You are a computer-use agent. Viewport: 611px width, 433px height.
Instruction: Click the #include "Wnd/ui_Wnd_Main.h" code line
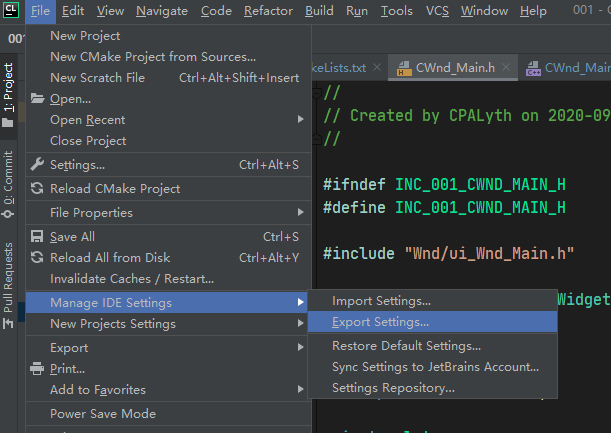coord(448,253)
